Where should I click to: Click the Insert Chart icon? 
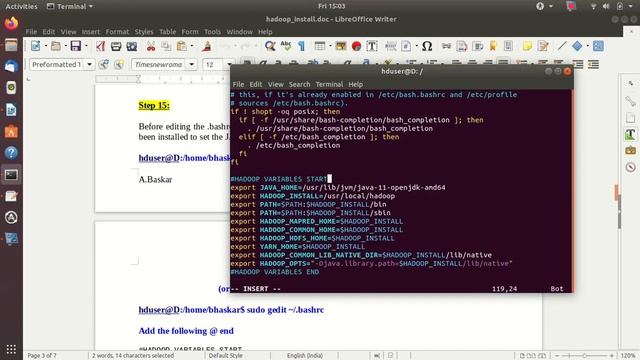[x=356, y=46]
